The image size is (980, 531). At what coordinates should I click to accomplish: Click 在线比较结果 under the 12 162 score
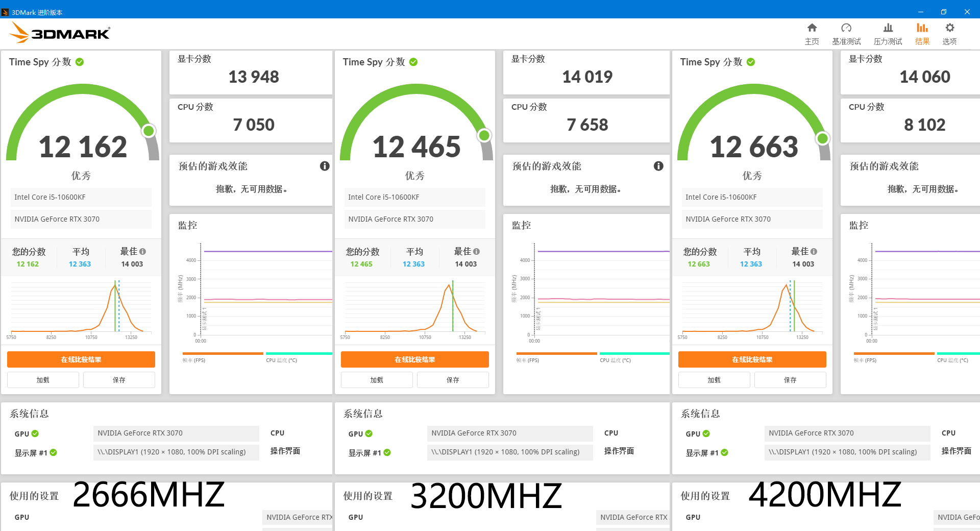[x=81, y=359]
